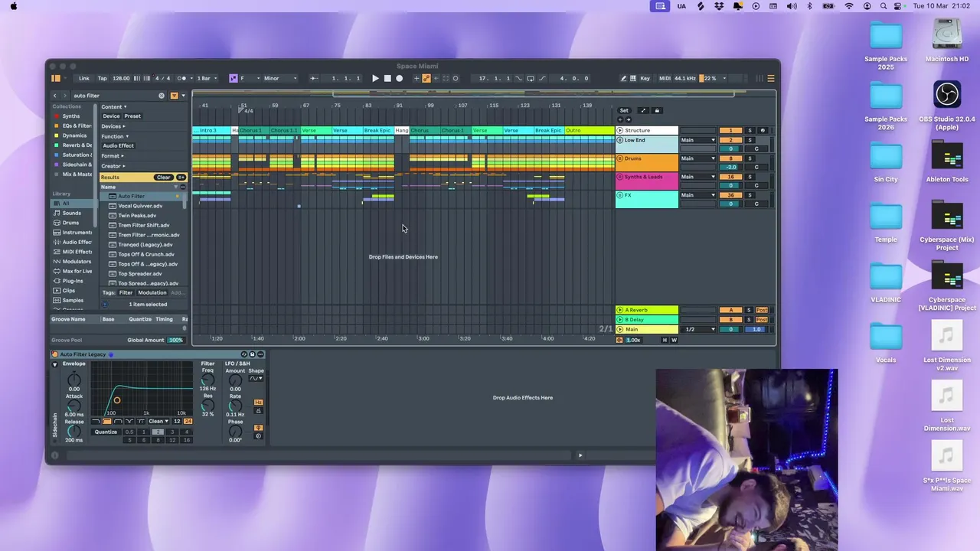The image size is (980, 551).
Task: Open the Synths collection
Action: (70, 116)
